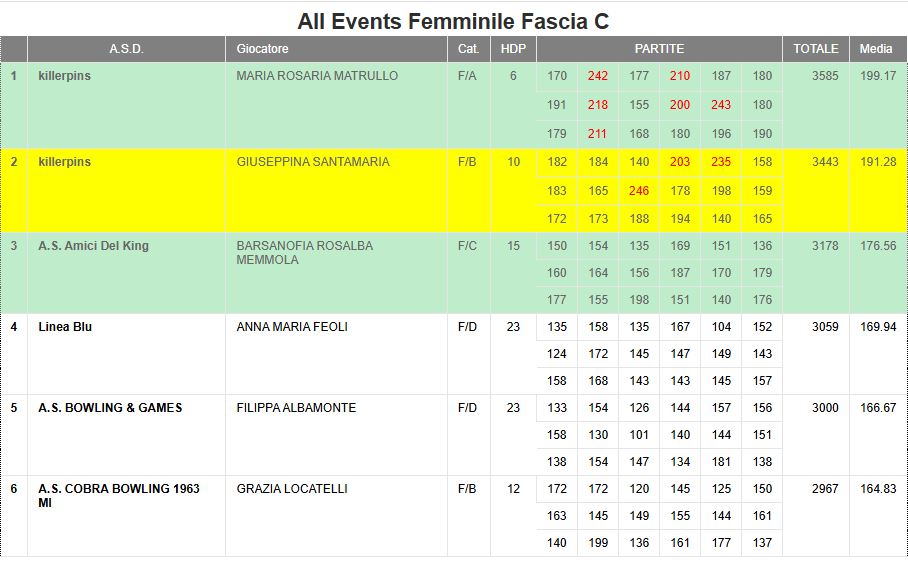This screenshot has width=908, height=563.
Task: Select the PARTITE column header
Action: pyautogui.click(x=659, y=49)
